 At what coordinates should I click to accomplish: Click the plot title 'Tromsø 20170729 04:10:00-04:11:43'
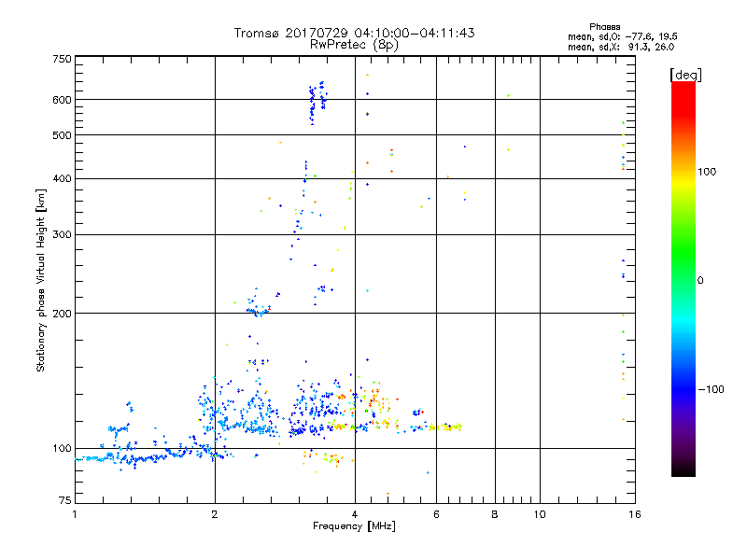coord(354,33)
